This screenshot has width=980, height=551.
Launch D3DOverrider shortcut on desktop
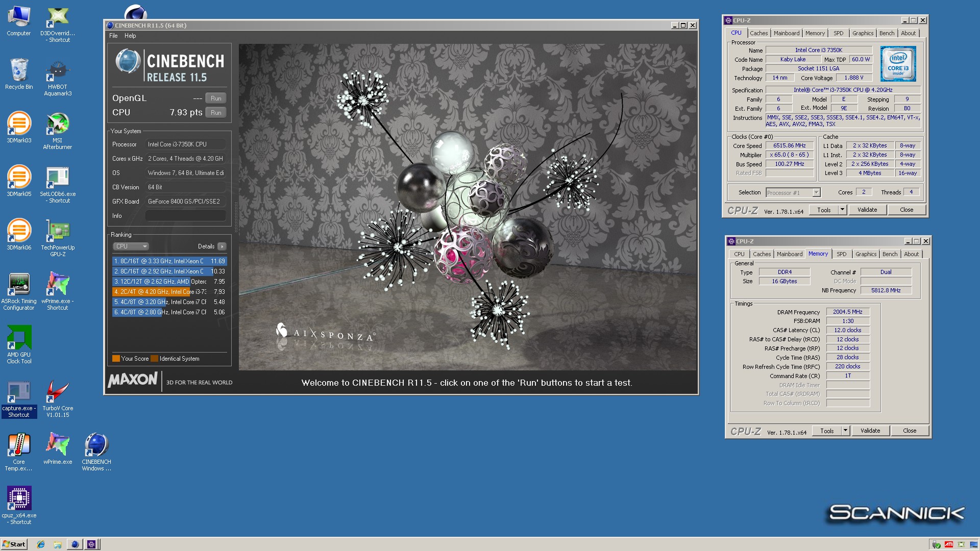[x=58, y=24]
